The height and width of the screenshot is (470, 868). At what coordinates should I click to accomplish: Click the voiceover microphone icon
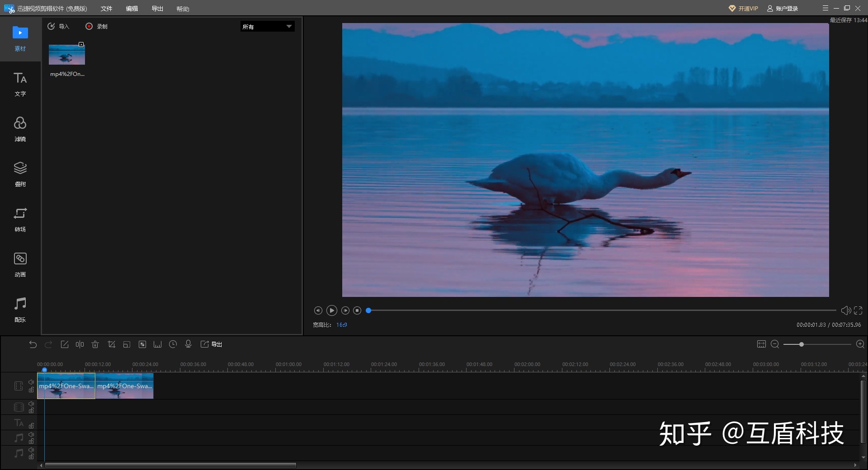(188, 344)
